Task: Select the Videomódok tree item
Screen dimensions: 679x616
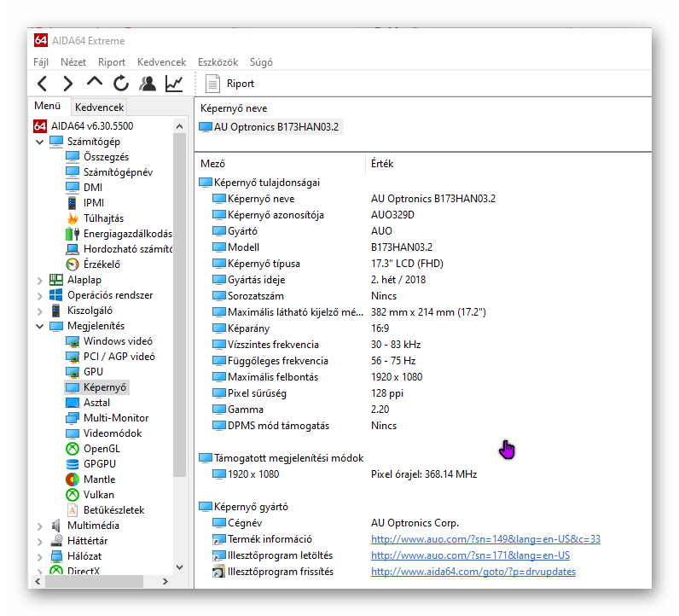Action: pyautogui.click(x=113, y=433)
